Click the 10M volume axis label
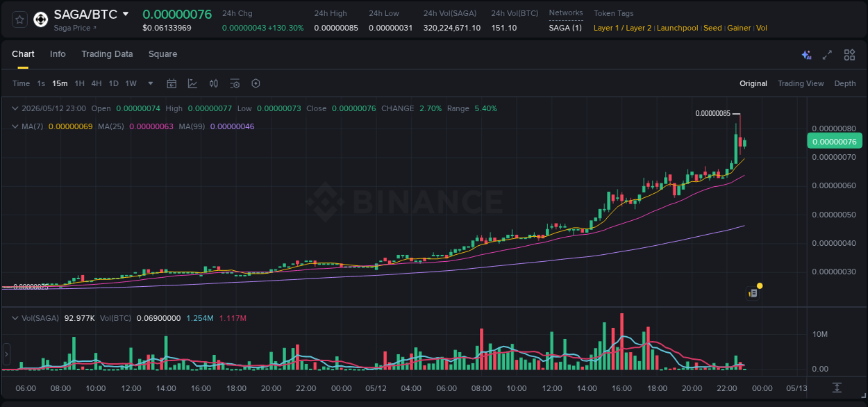Viewport: 868px width, 407px height. tap(820, 334)
